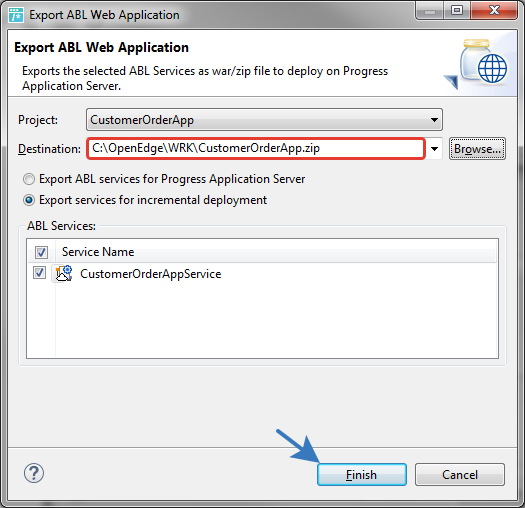Click the help question mark icon

[x=34, y=473]
